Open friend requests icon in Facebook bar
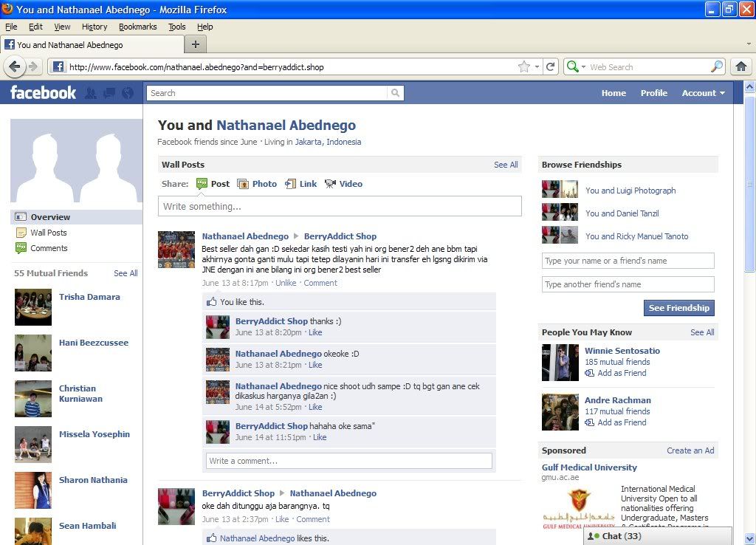 tap(90, 93)
